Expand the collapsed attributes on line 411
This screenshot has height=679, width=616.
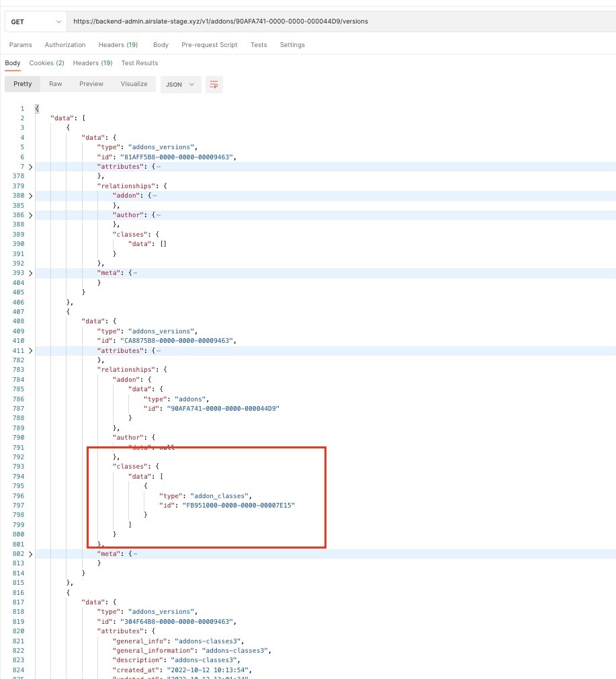pos(30,350)
